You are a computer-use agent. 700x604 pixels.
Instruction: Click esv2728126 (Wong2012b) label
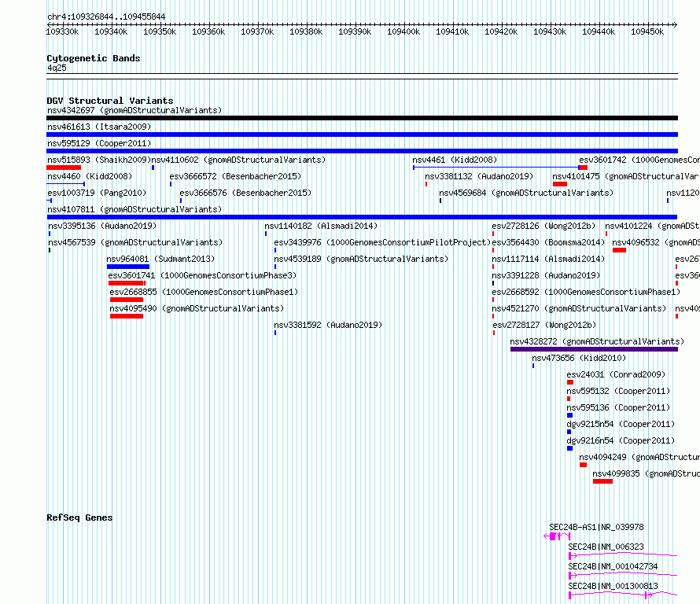click(543, 226)
